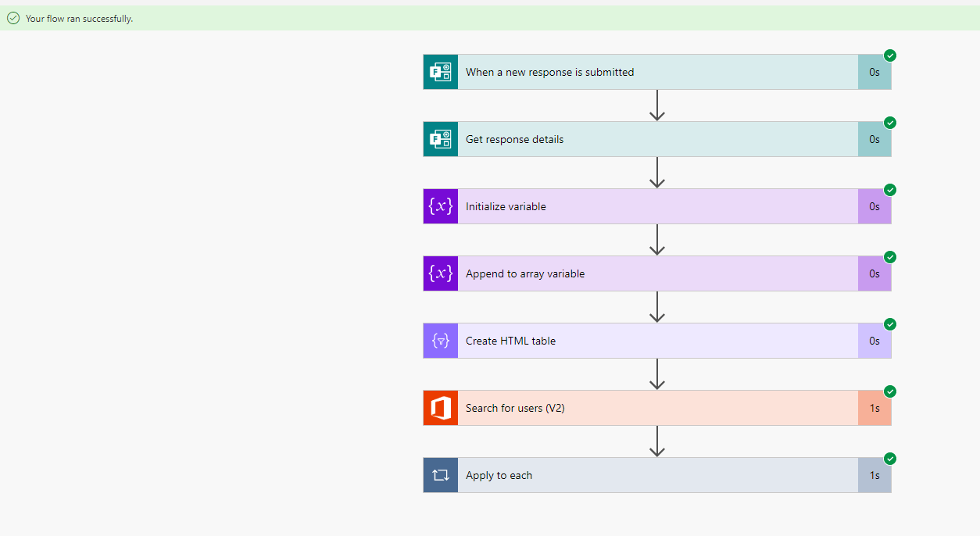Click the Append to array variable icon
Image resolution: width=980 pixels, height=536 pixels.
coord(440,273)
